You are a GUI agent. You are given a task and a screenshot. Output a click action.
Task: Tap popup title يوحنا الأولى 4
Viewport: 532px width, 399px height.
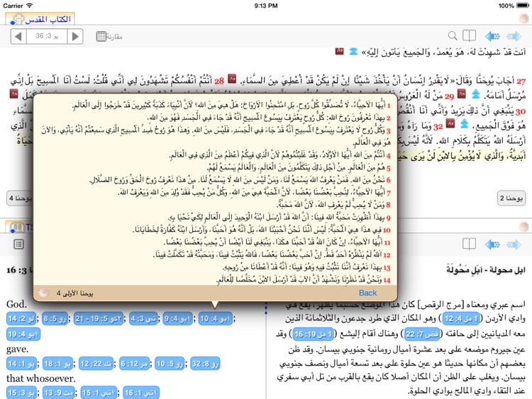(x=75, y=293)
